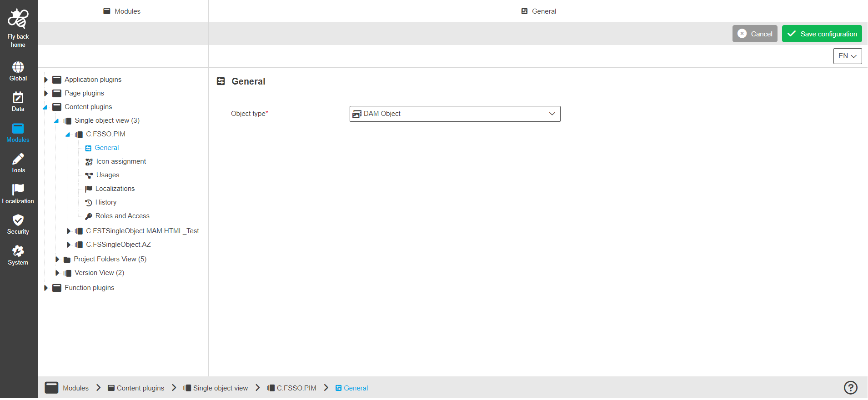Click the Version View tree icon
868x400 pixels.
pyautogui.click(x=67, y=273)
